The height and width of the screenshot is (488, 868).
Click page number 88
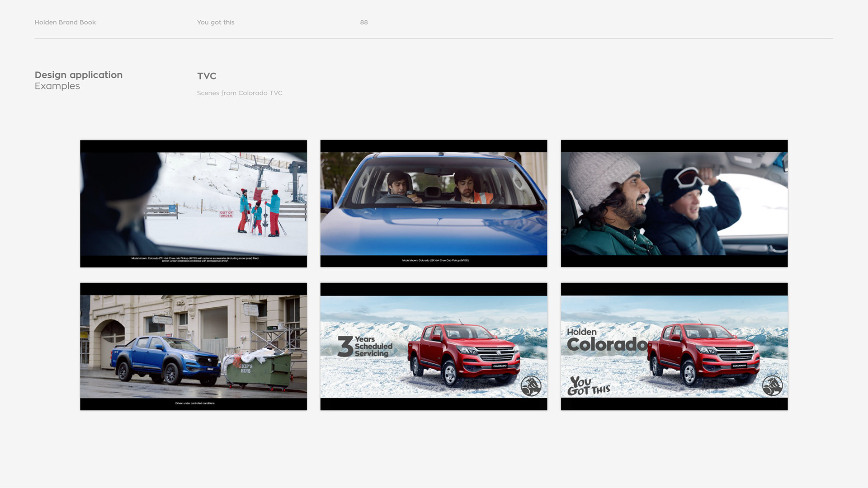pos(364,22)
